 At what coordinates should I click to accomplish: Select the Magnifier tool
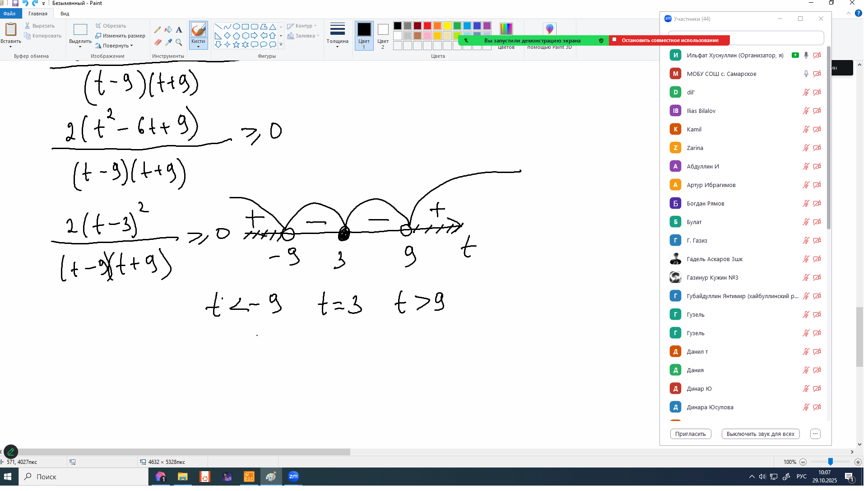(179, 42)
